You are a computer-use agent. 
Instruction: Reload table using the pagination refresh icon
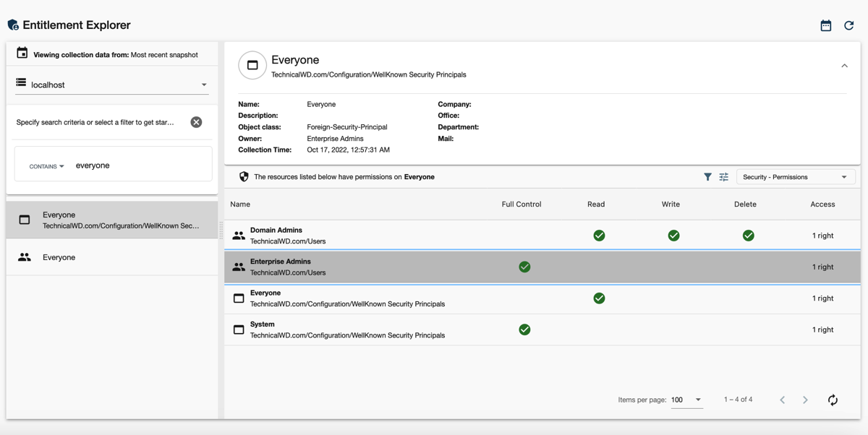(x=833, y=400)
